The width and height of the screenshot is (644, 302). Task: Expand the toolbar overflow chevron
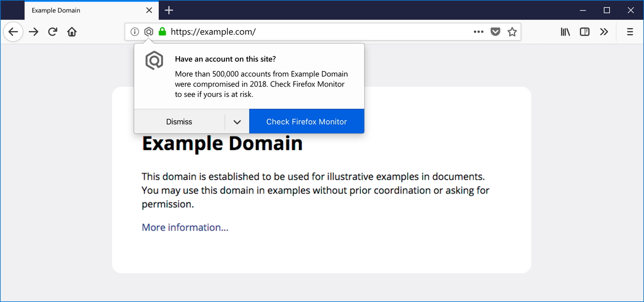[604, 32]
